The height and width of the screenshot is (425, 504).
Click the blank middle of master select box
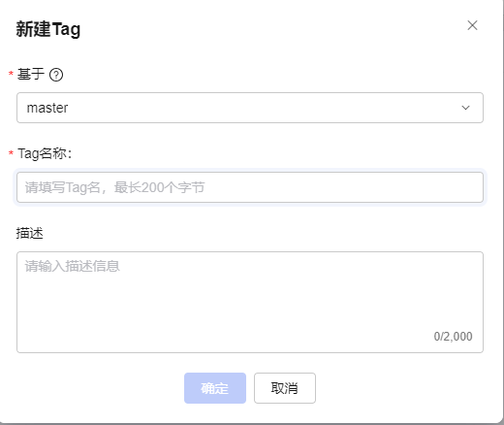(259, 108)
